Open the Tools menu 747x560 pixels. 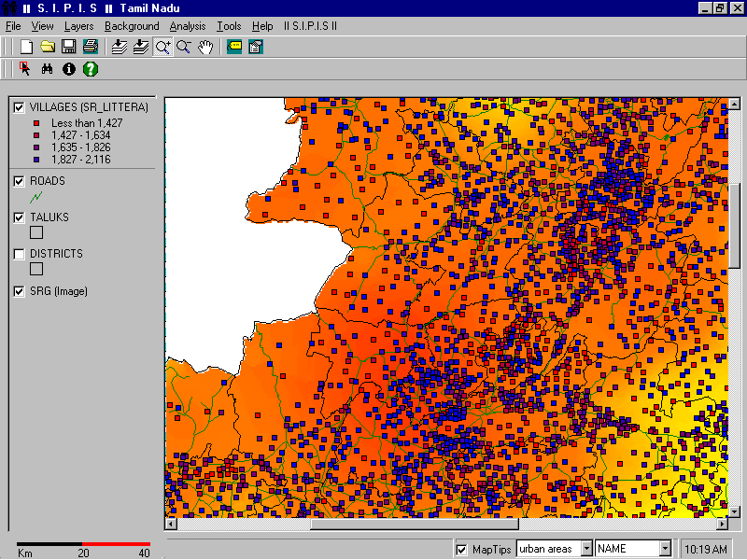click(x=229, y=26)
